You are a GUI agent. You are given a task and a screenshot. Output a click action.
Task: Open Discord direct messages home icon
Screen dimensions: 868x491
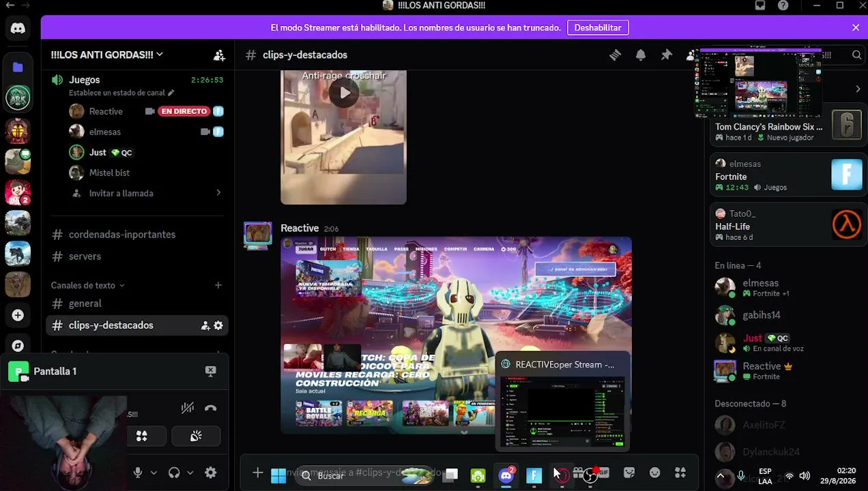pyautogui.click(x=18, y=29)
